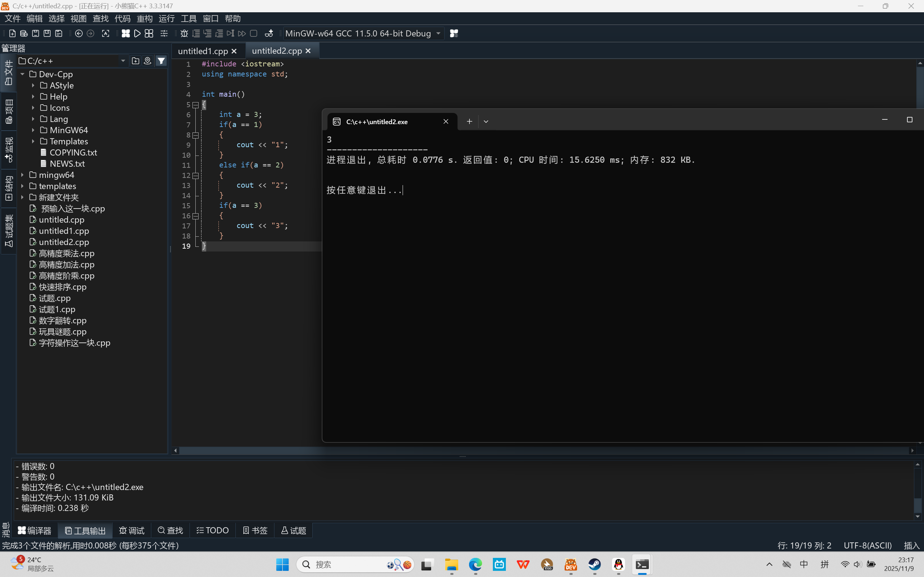Image resolution: width=924 pixels, height=577 pixels.
Task: Click the Run (play) toolbar icon
Action: click(138, 34)
